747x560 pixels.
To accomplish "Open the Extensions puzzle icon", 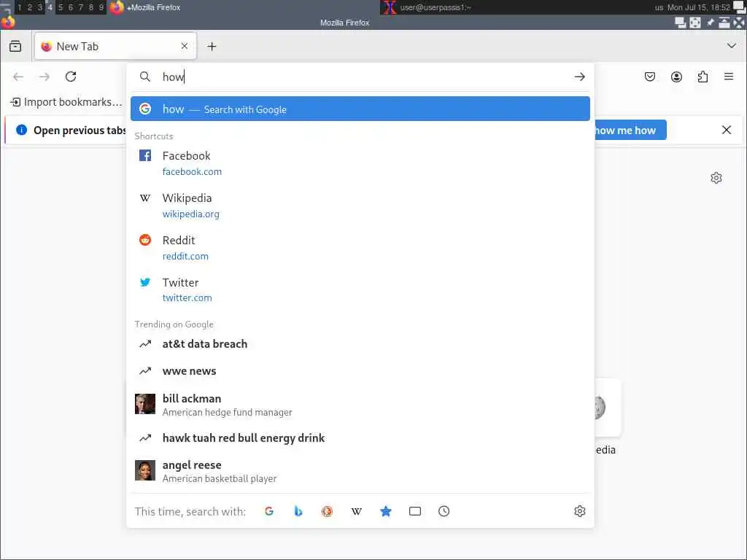I will point(703,77).
